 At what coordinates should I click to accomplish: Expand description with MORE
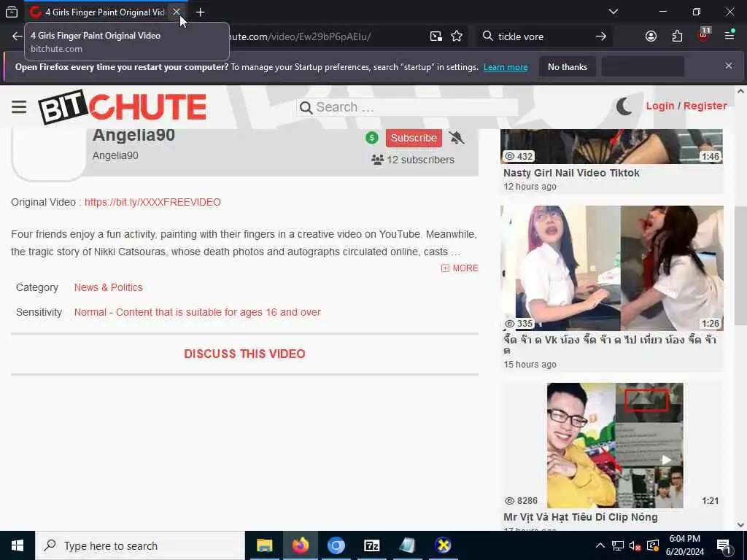coord(460,268)
